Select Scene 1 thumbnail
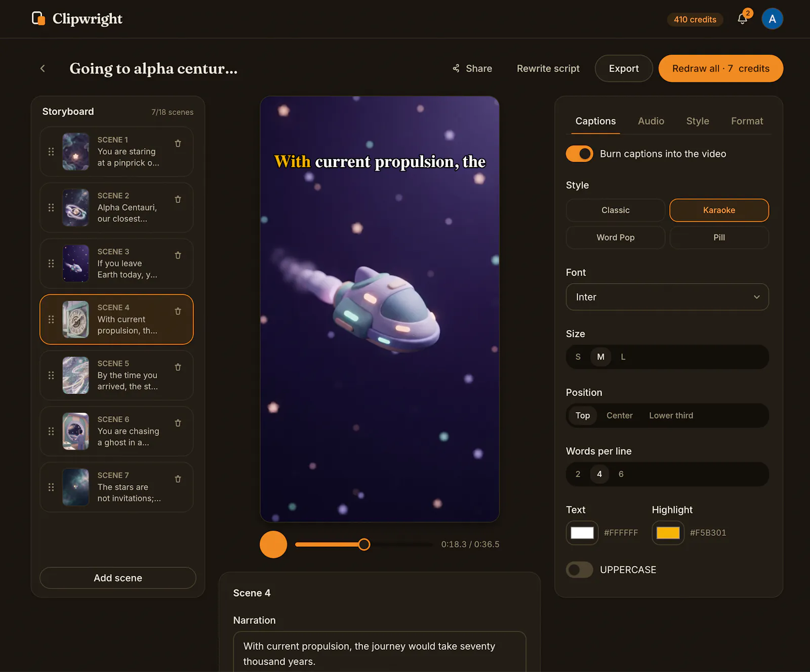Image resolution: width=810 pixels, height=672 pixels. coord(75,151)
